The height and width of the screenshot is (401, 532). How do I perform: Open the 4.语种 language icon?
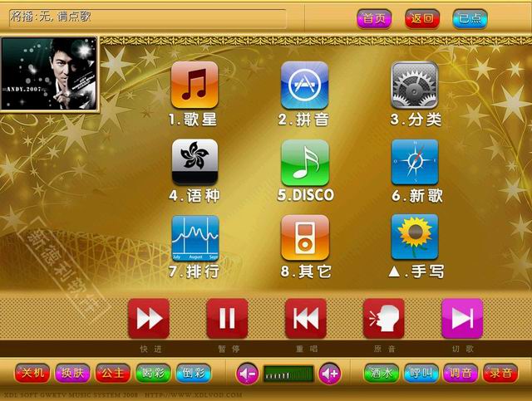195,162
